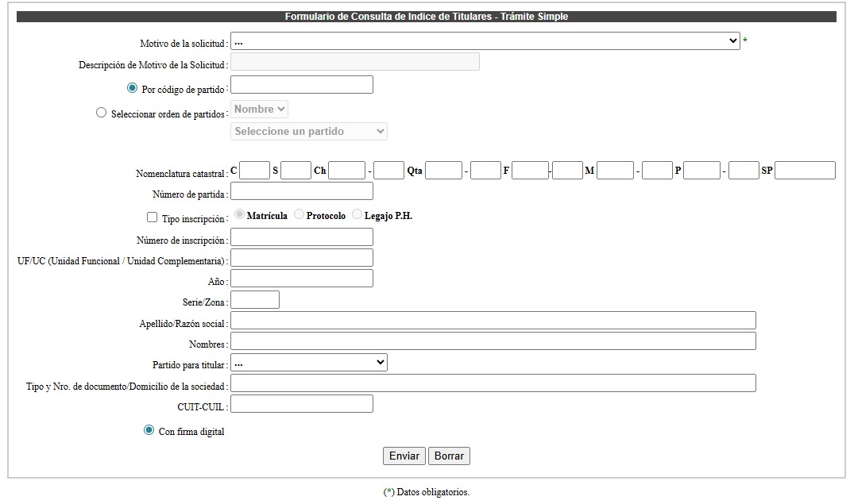The width and height of the screenshot is (854, 504).
Task: Click the 'SP' nomenclatura catastral field
Action: [x=804, y=171]
